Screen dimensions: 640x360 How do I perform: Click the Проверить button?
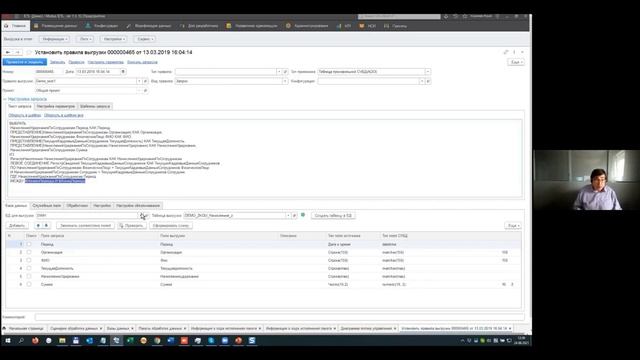tap(131, 226)
